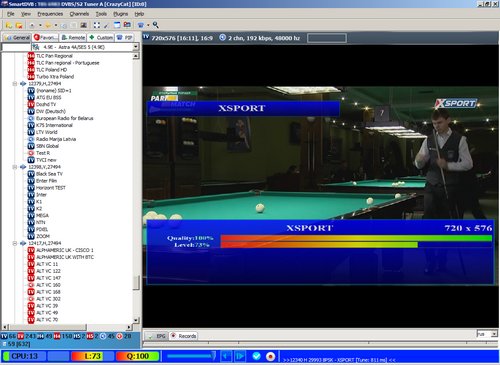Select the MEGA channel
The height and width of the screenshot is (365, 500).
(x=42, y=216)
